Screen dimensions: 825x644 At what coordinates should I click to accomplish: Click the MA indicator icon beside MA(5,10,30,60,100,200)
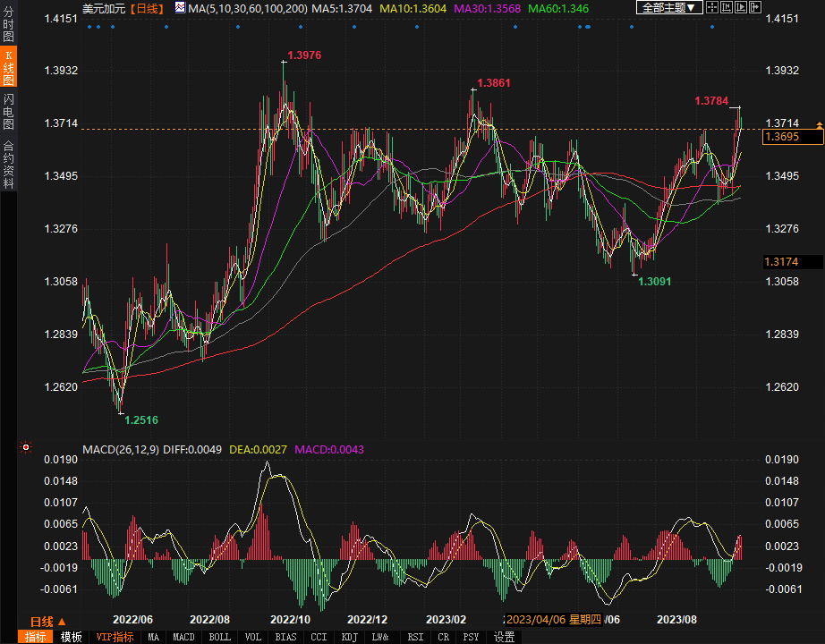(180, 8)
